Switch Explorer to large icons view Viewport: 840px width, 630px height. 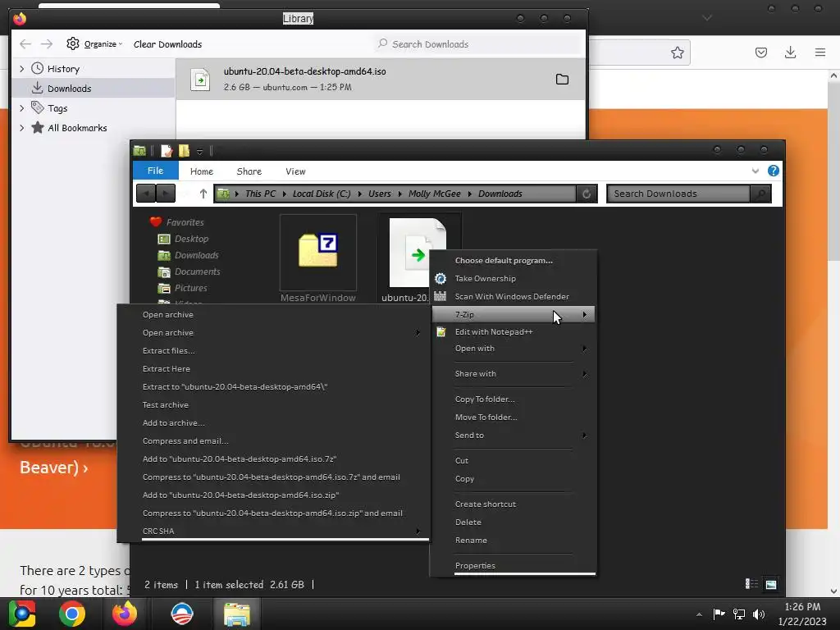(771, 584)
